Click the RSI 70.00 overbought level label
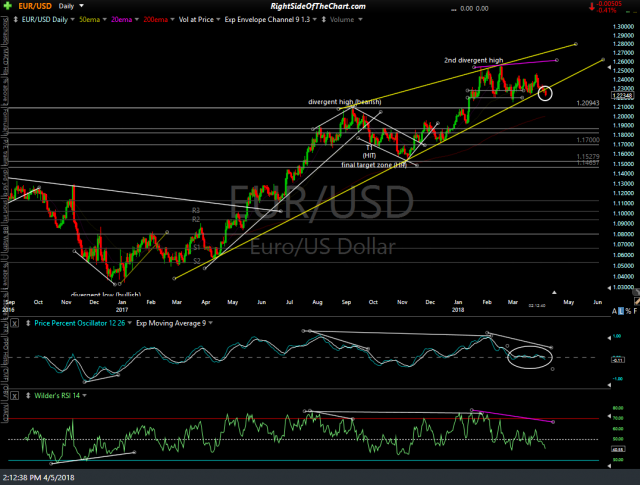 pyautogui.click(x=618, y=418)
